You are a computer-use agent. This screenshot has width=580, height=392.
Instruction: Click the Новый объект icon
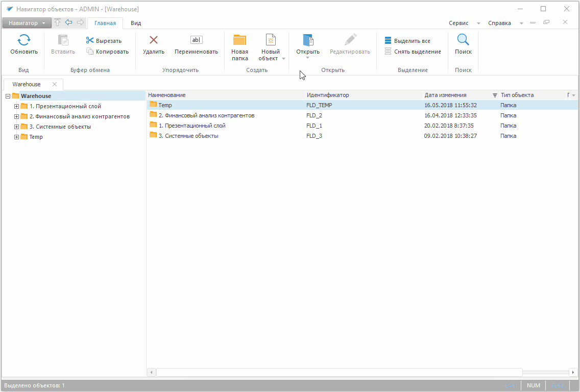click(271, 40)
